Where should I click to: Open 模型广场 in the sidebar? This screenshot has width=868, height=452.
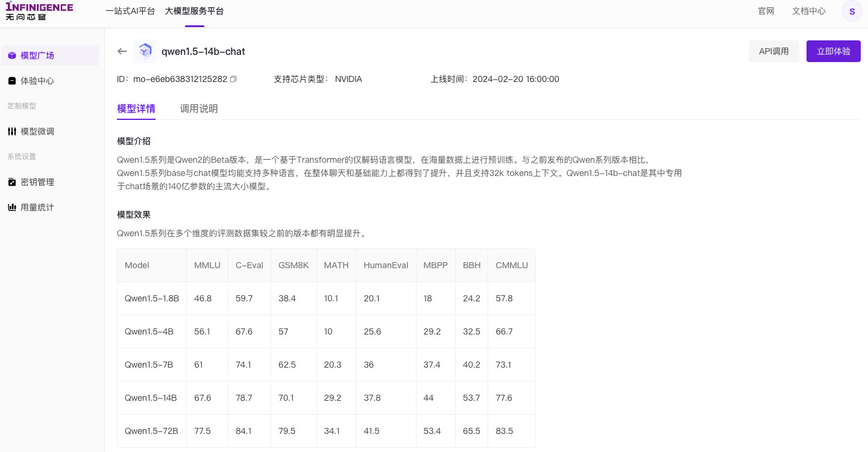pos(50,55)
